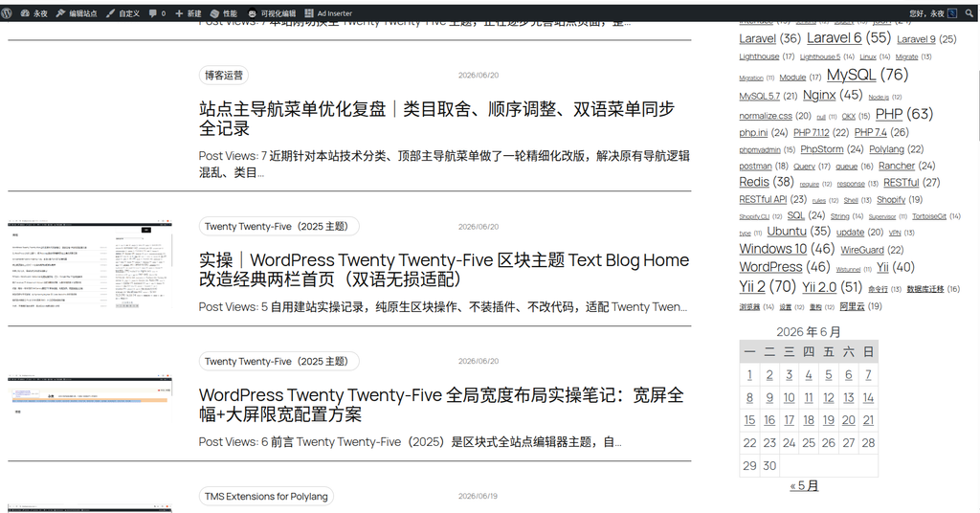The image size is (980, 513).
Task: Click the user avatar in admin bar
Action: (952, 13)
